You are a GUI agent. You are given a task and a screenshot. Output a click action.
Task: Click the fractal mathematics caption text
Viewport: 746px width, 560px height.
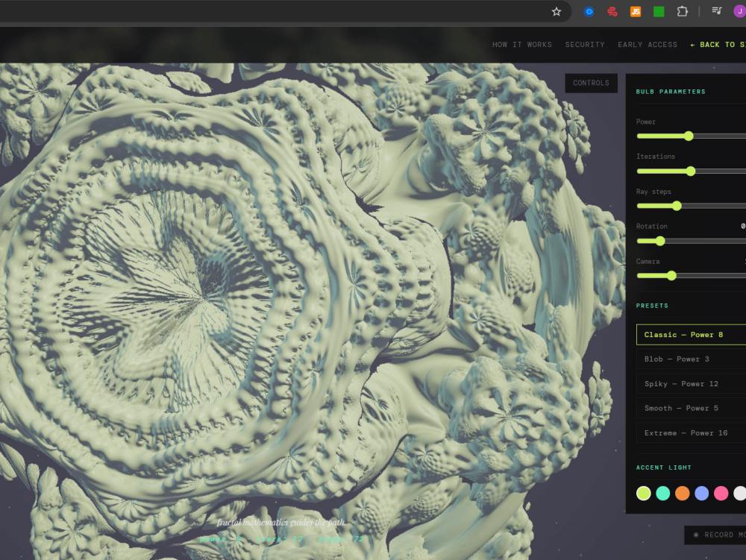coord(280,523)
